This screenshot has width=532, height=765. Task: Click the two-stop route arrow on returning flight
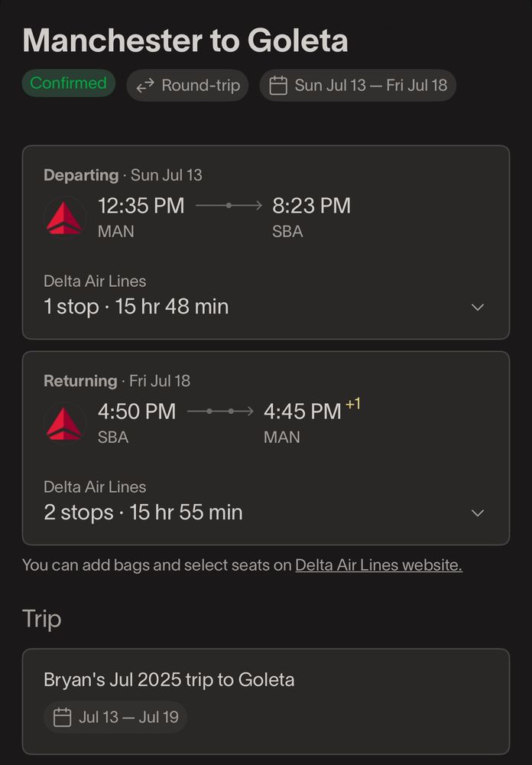(220, 412)
